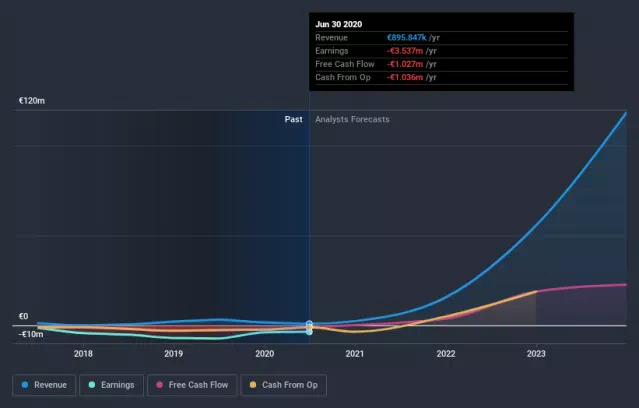The image size is (639, 408).
Task: Select the 2022 year on the x-axis
Action: tap(446, 353)
